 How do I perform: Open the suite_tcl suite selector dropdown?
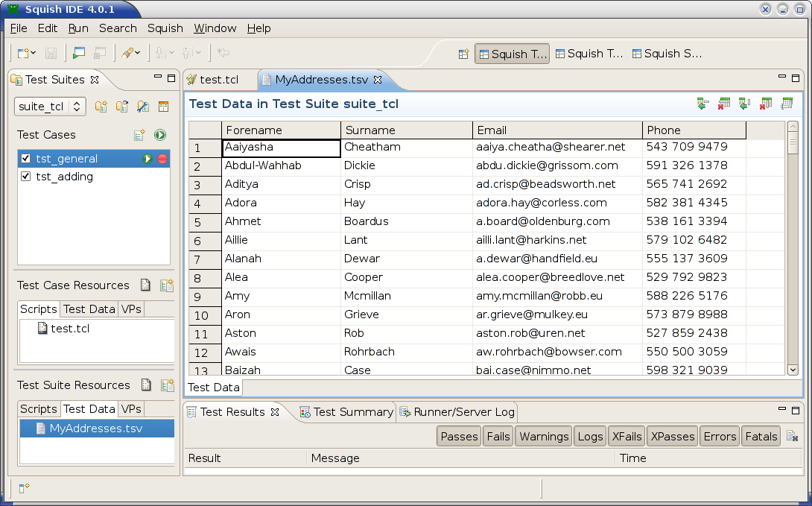76,107
